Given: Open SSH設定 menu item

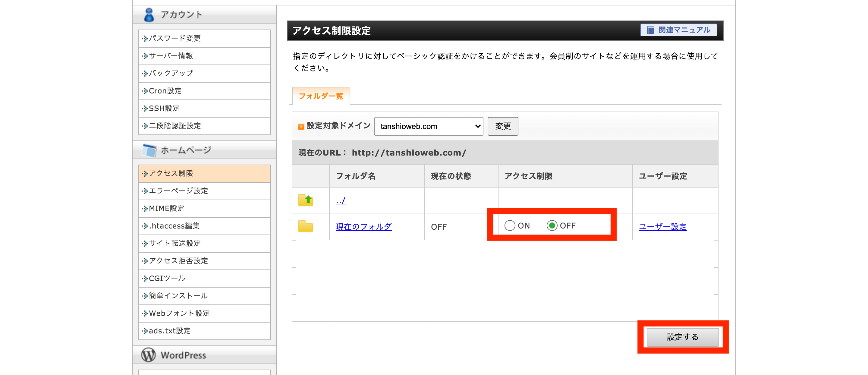Looking at the screenshot, I should point(204,109).
